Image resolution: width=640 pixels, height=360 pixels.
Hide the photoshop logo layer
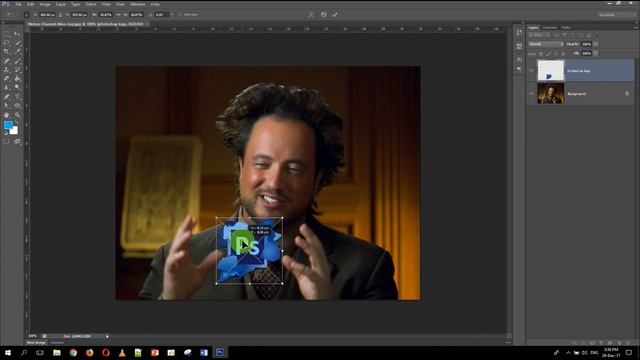531,71
